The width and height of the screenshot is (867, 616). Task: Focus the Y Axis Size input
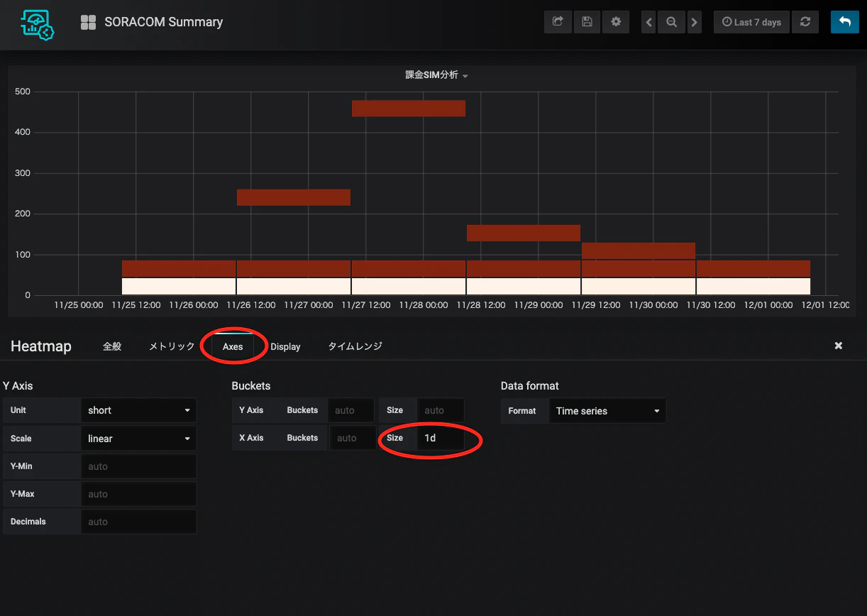441,410
